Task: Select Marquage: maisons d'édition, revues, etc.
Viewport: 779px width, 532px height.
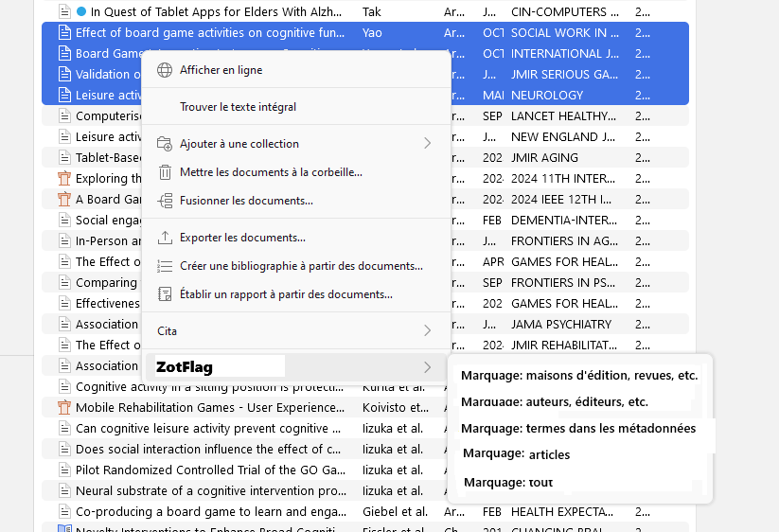Action: click(x=579, y=376)
